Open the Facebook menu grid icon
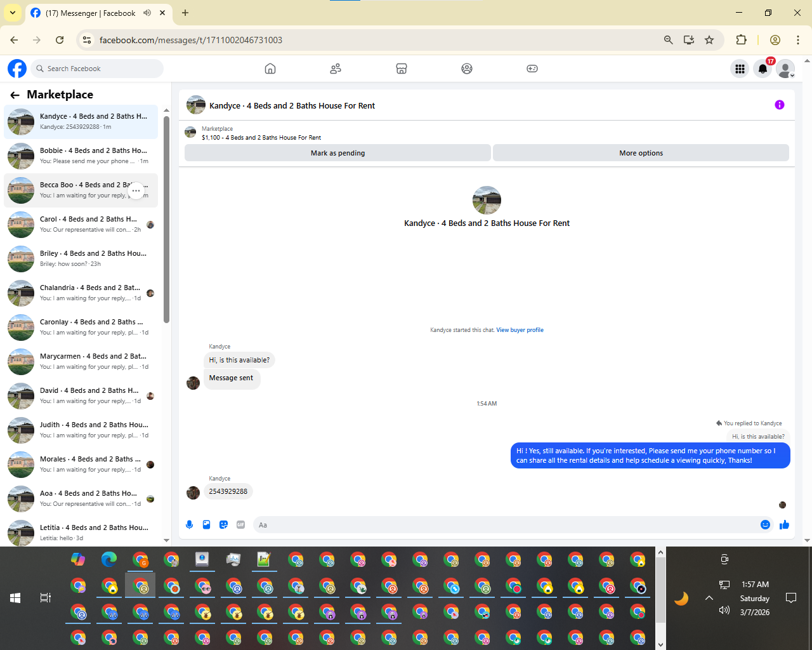Viewport: 812px width, 650px height. 740,69
